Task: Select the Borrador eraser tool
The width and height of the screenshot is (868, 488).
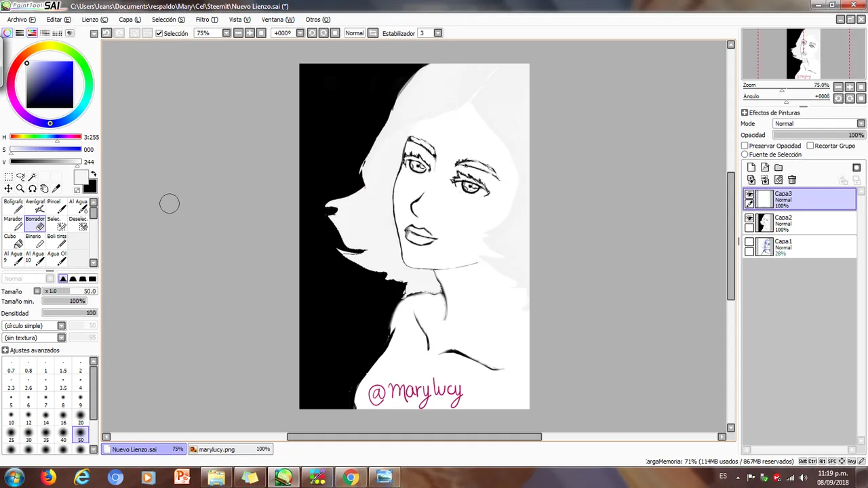Action: click(x=35, y=223)
